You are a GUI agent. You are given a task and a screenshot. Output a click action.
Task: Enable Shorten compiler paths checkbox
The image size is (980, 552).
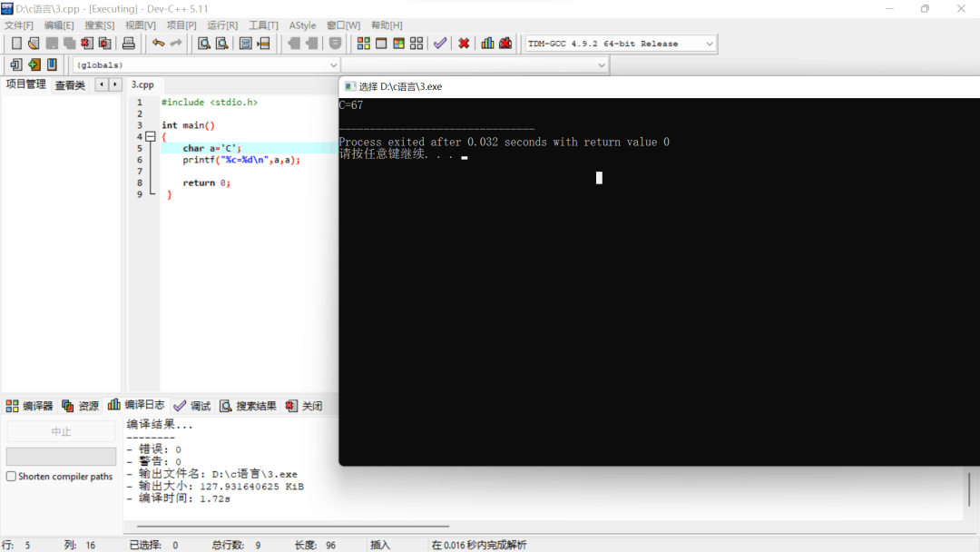pyautogui.click(x=12, y=477)
